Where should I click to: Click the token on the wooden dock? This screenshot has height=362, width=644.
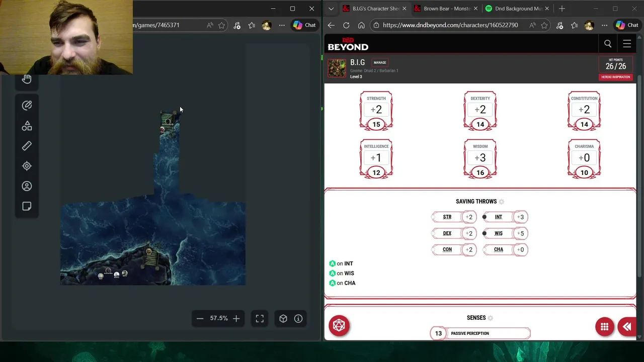click(x=148, y=251)
